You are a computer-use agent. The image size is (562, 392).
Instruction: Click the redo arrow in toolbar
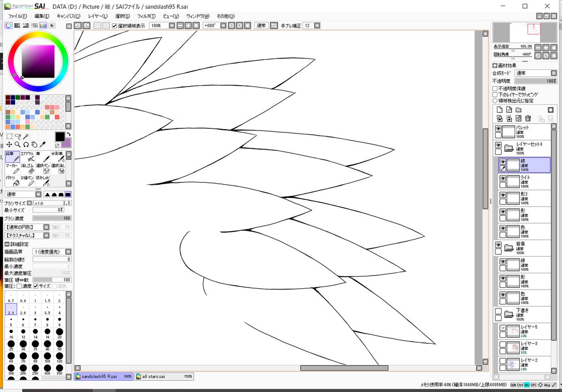pyautogui.click(x=86, y=25)
